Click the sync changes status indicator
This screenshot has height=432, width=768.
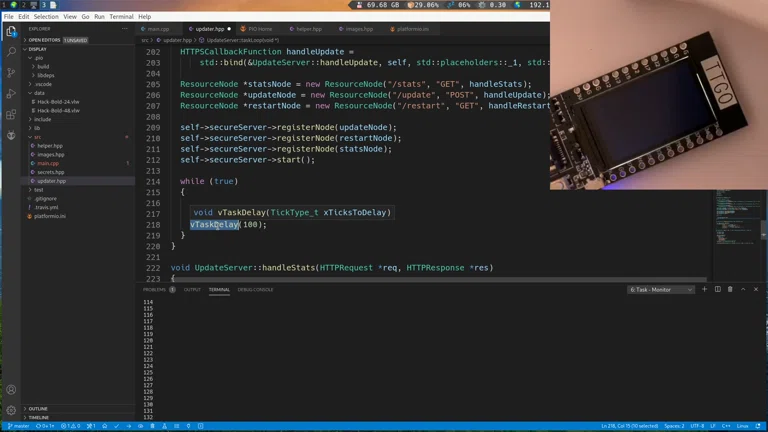click(x=45, y=426)
